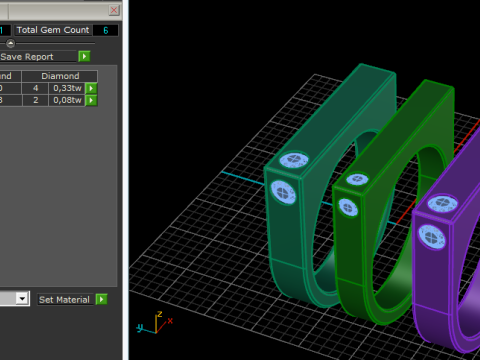
Task: Click the Set Material button
Action: coord(65,300)
